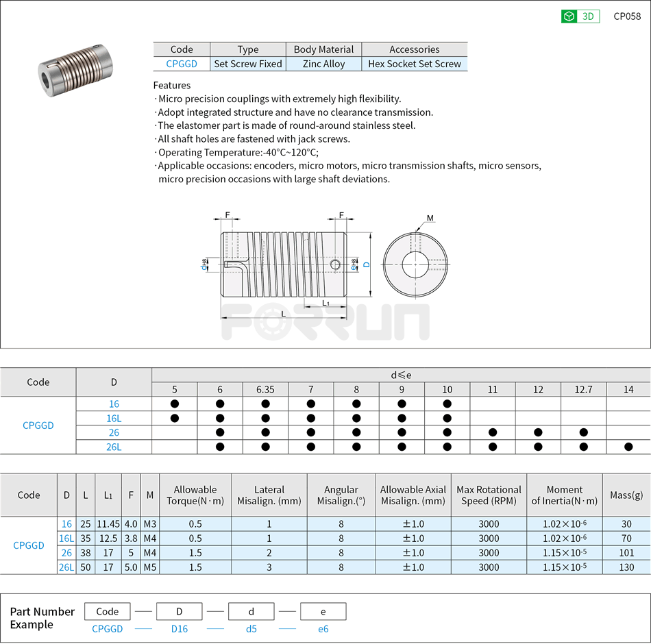Click CPGGD code in specifications table

[29, 545]
